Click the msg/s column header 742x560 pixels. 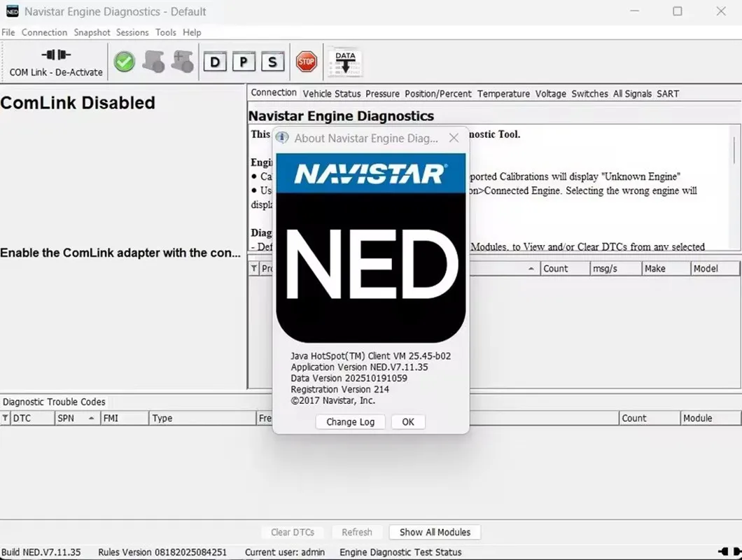point(616,268)
